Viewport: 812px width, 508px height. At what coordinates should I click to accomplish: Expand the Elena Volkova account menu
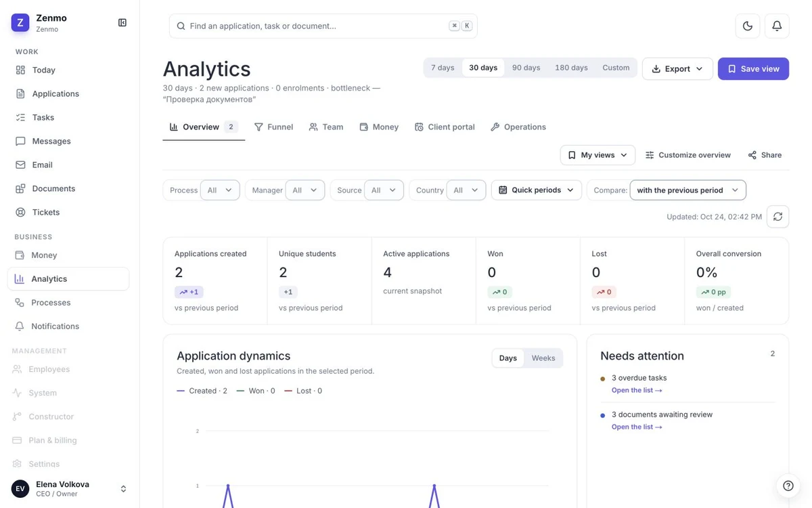point(123,489)
